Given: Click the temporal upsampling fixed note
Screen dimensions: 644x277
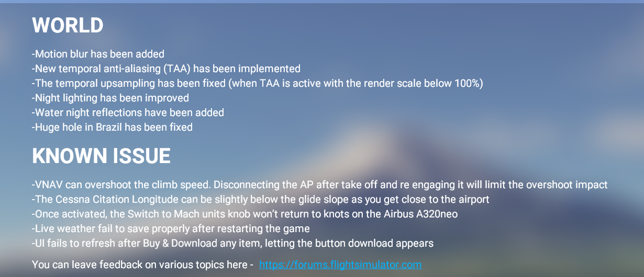Looking at the screenshot, I should (x=257, y=83).
